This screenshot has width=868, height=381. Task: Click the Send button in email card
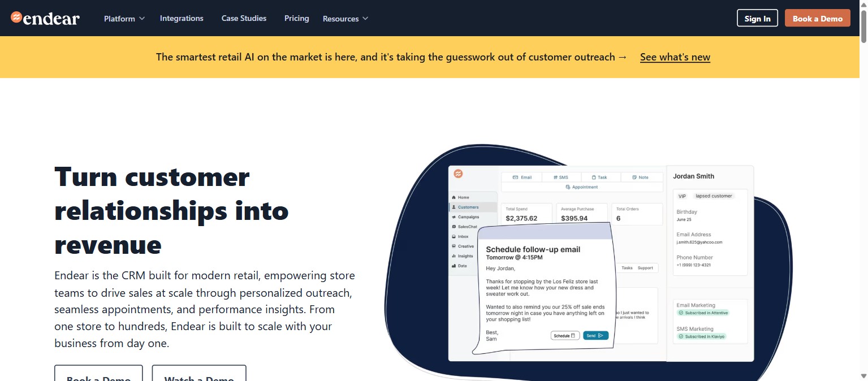[595, 335]
